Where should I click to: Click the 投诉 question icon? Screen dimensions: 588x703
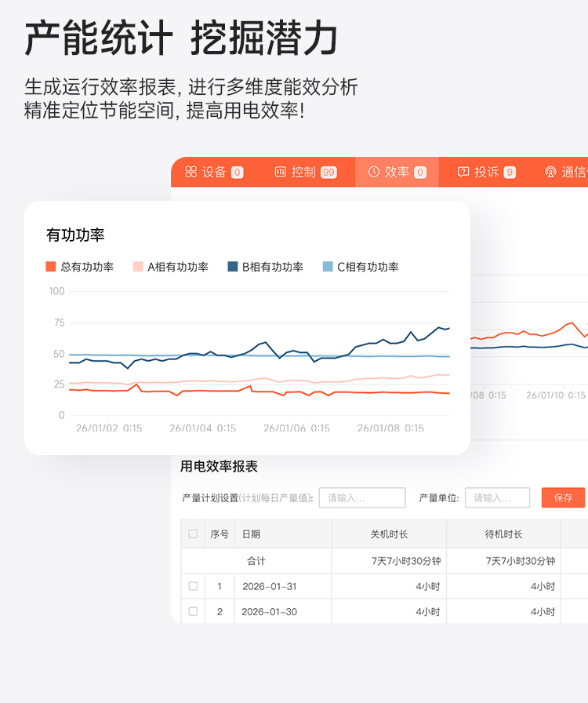point(463,172)
